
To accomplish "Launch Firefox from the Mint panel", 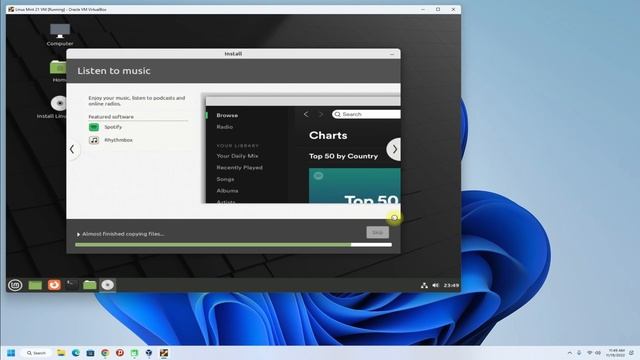I will (54, 284).
